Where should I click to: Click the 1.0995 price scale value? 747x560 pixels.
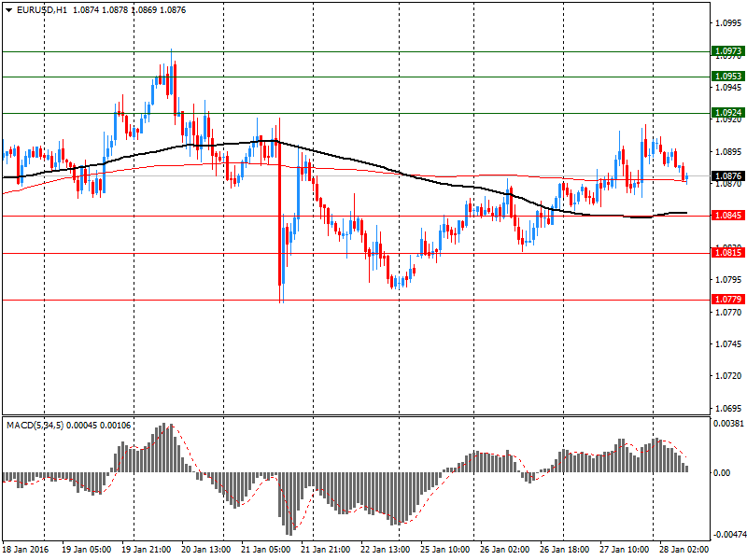pos(728,22)
